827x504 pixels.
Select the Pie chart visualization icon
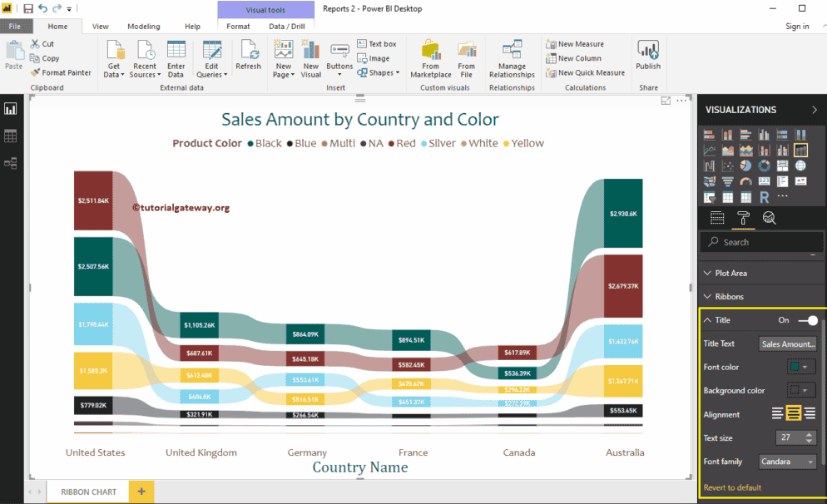coord(746,165)
